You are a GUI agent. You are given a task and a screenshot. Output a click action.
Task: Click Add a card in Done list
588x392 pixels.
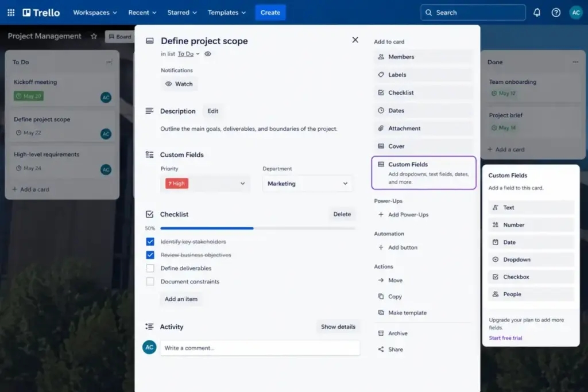click(x=506, y=149)
